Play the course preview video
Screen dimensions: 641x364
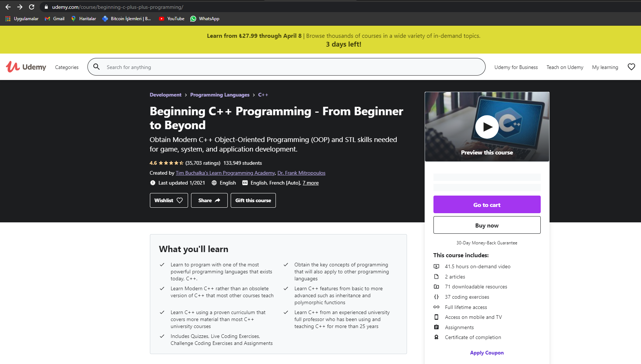coord(487,127)
